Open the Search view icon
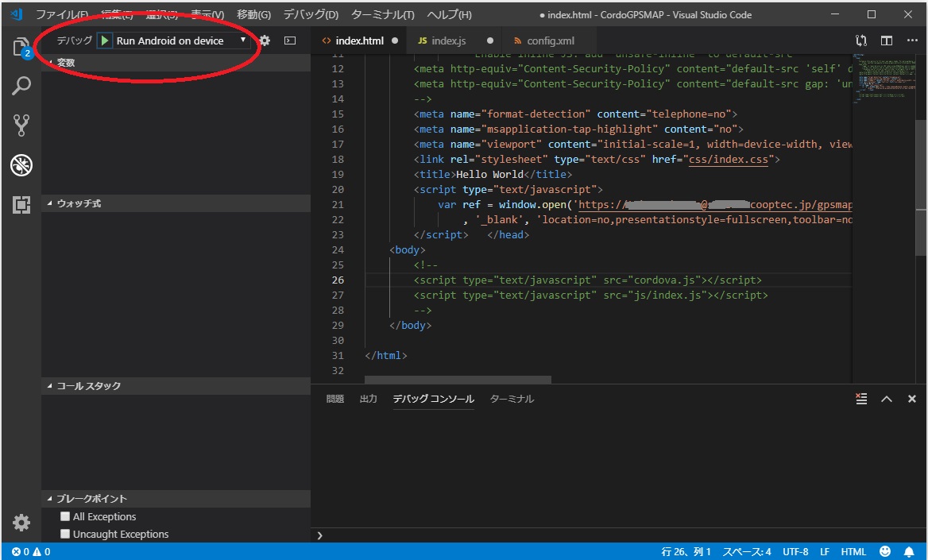This screenshot has height=560, width=928. point(21,86)
